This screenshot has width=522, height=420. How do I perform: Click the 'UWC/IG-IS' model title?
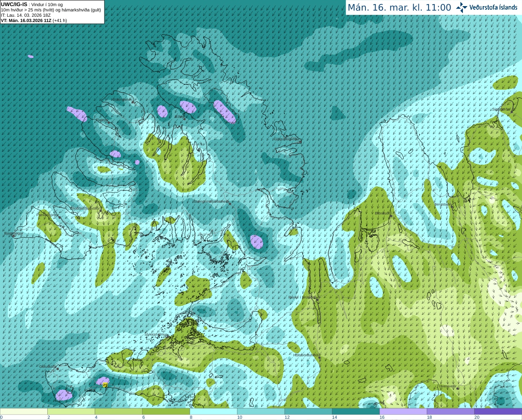14,4
